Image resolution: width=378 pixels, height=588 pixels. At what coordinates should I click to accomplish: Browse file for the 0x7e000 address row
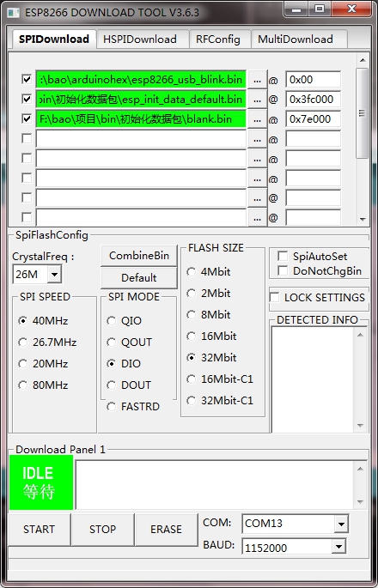point(257,119)
